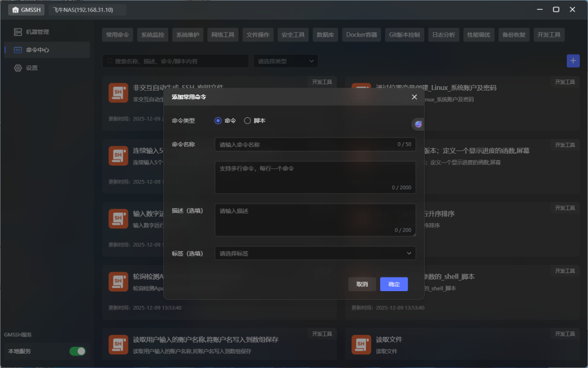Open the 请选择类型 filter dropdown
The width and height of the screenshot is (588, 368).
(285, 61)
